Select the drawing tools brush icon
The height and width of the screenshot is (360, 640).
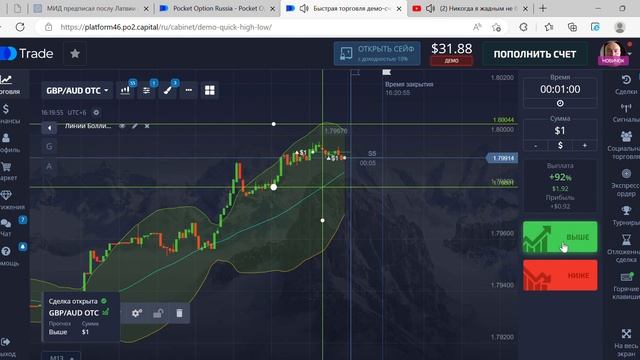click(167, 90)
